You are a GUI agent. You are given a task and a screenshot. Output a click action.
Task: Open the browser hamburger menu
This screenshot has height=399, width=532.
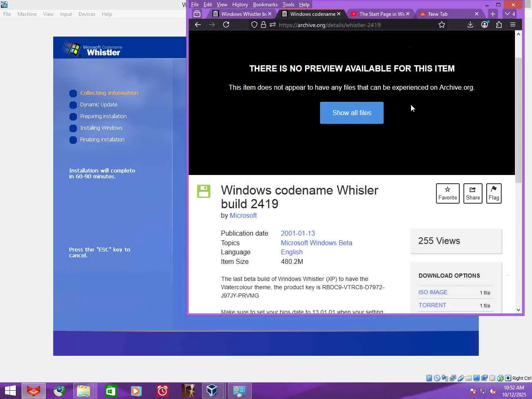(513, 25)
